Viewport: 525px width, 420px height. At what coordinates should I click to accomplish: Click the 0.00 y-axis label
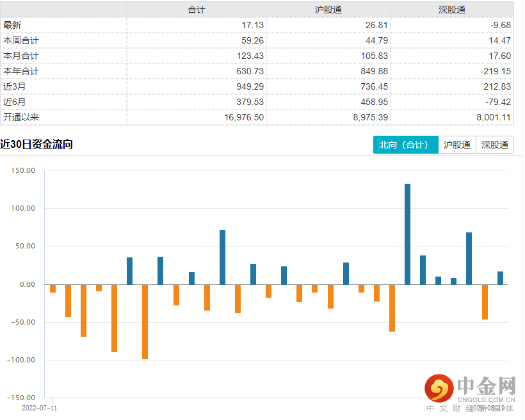point(28,284)
